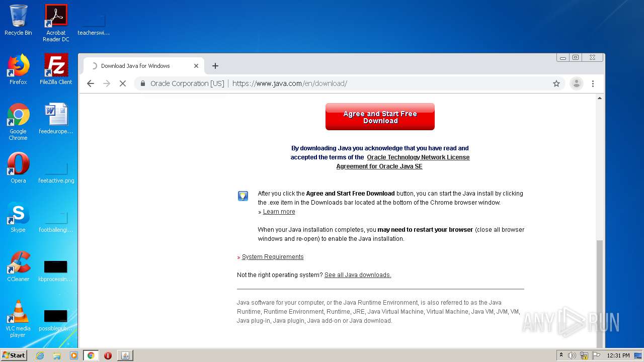
Task: Open the Java taskbar item
Action: [x=125, y=355]
